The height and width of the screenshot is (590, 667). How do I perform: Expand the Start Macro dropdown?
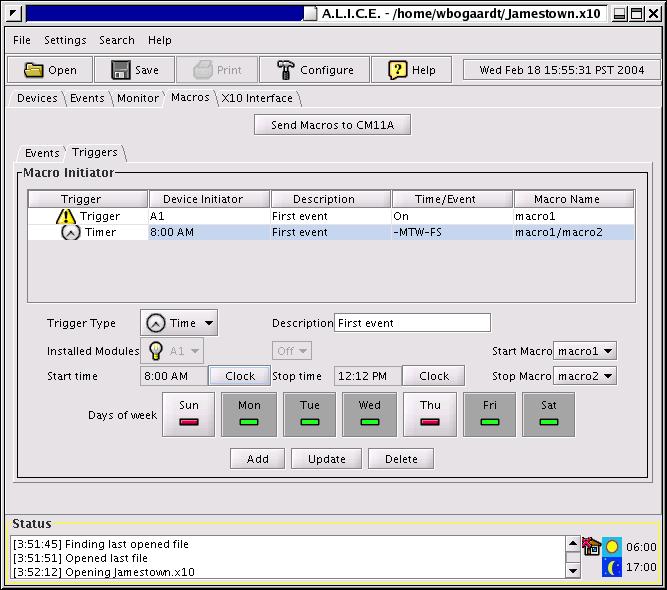click(585, 351)
